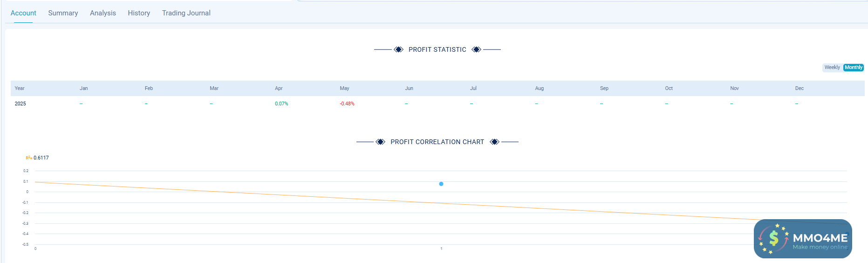The image size is (868, 263).
Task: Click the May -0.48% profit value
Action: 347,104
